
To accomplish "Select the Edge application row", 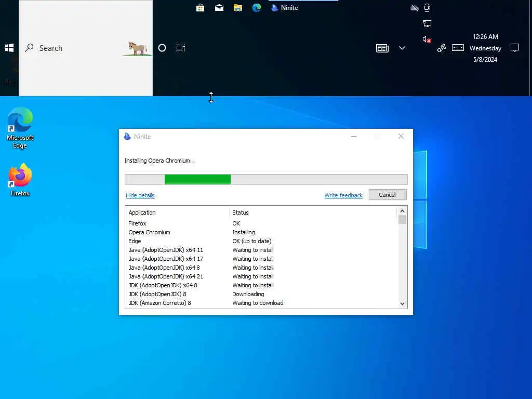I will (261, 241).
